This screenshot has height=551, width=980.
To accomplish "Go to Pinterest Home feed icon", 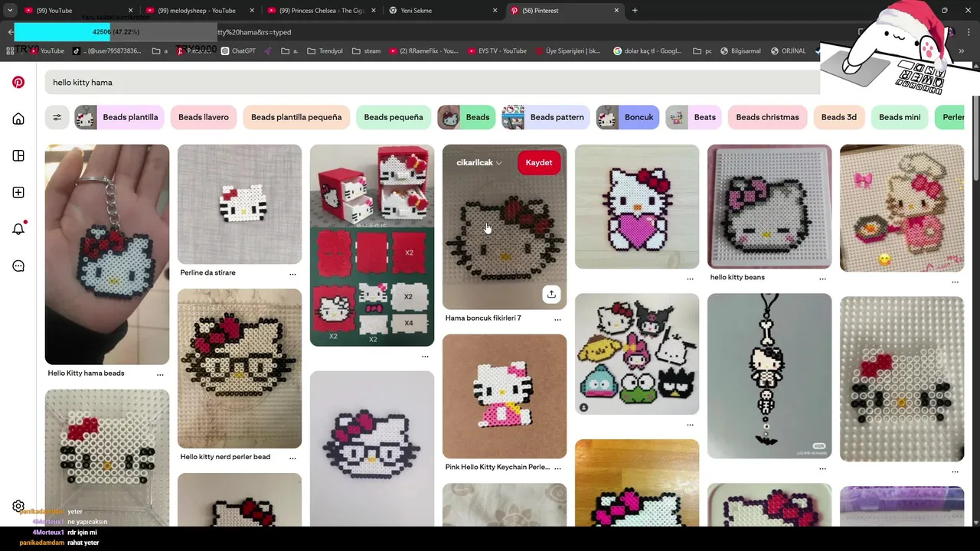I will 18,119.
